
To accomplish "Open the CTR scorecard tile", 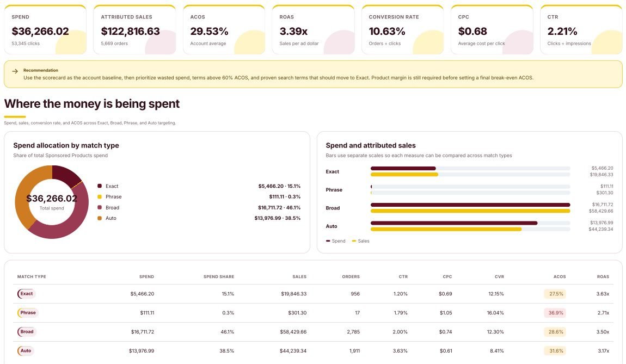I will 581,29.
